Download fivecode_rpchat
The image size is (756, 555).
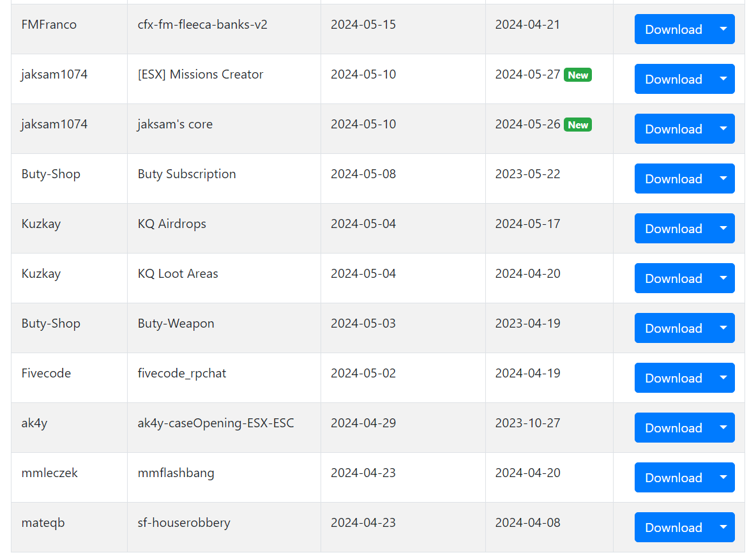click(x=673, y=378)
